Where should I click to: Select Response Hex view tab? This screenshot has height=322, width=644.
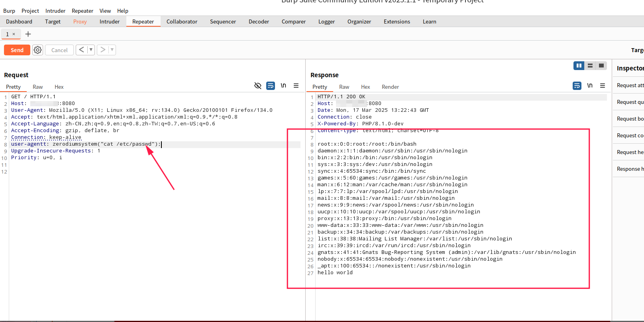(365, 87)
